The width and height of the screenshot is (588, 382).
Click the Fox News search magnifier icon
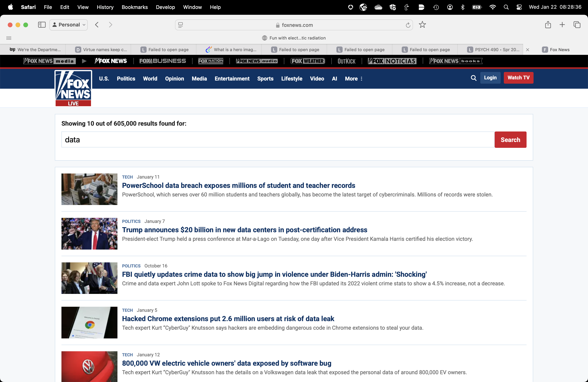pos(473,78)
